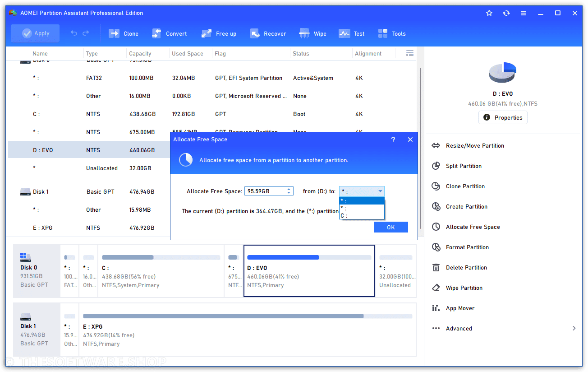Open the Tools menu
The image size is (588, 372).
[x=392, y=33]
